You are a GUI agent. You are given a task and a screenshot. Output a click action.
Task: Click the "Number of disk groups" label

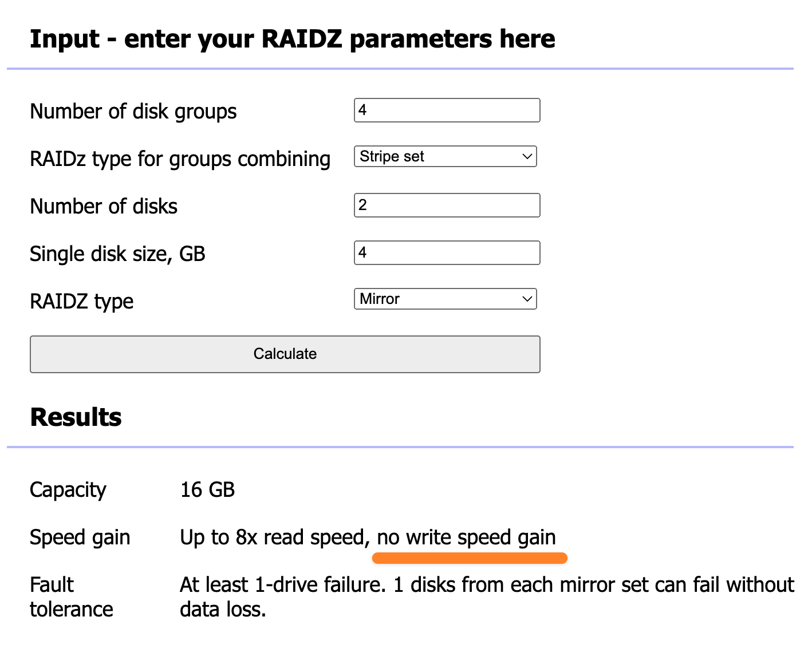click(133, 112)
